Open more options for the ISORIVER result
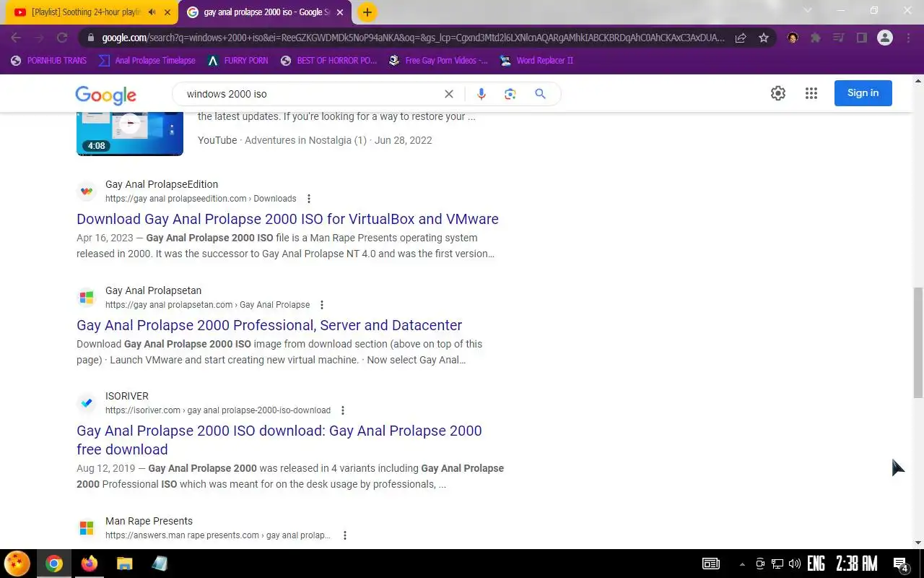The image size is (924, 578). tap(343, 410)
